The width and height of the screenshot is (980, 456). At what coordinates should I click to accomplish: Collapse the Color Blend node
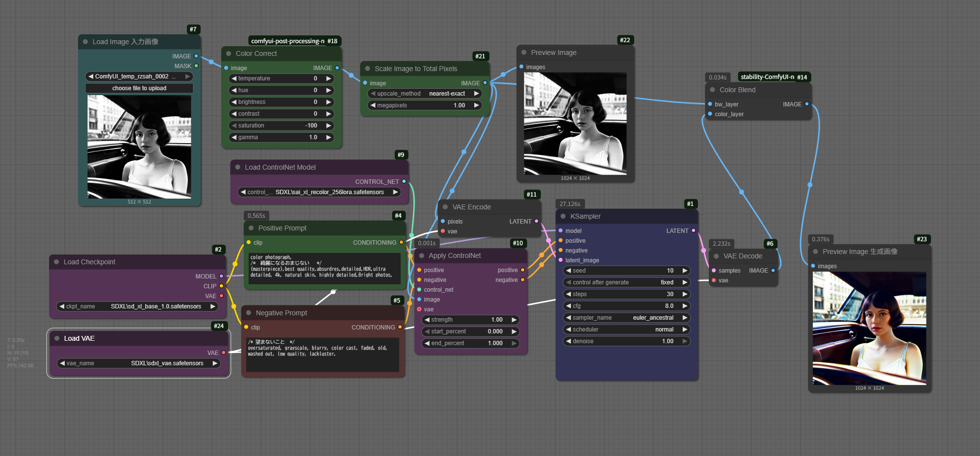tap(712, 90)
